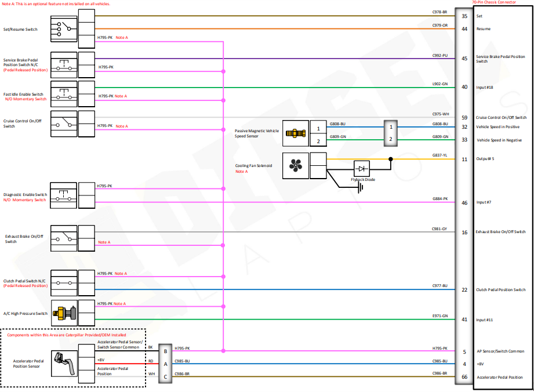Select the Passive Magnetic Vehicle Speed Sensor icon
Screen dimensions: 534x392
coord(296,133)
